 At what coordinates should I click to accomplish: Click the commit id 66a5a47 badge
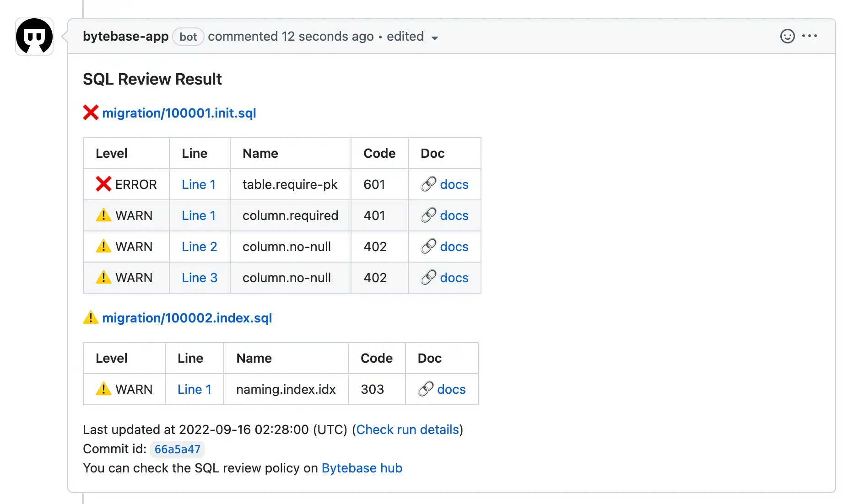178,449
